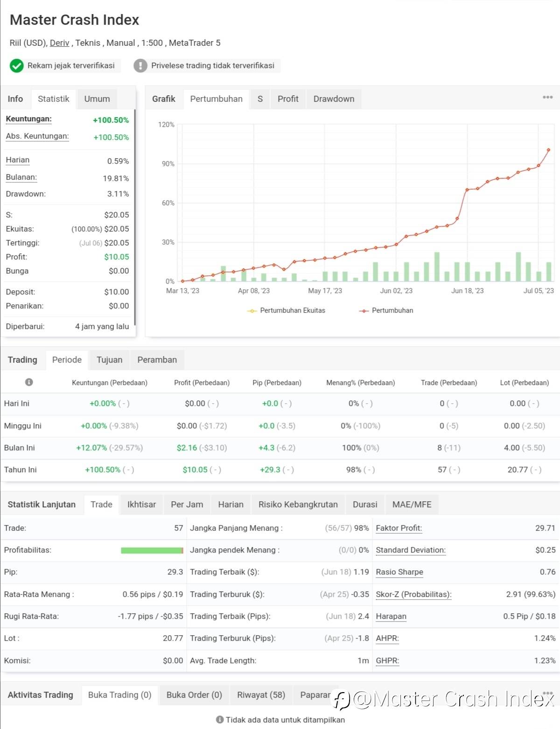The height and width of the screenshot is (729, 560).
Task: Click the Bulanan label link
Action: 21,177
